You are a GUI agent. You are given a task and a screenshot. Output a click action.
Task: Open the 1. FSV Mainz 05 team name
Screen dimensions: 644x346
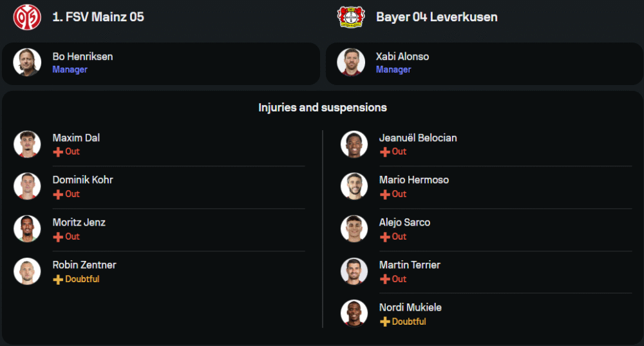pyautogui.click(x=98, y=17)
